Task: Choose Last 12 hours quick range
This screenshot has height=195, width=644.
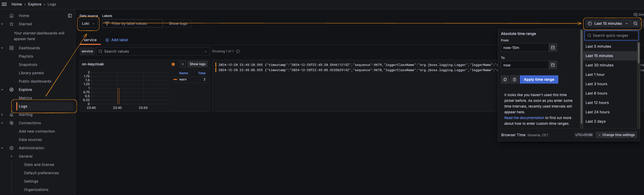Action: [x=611, y=103]
